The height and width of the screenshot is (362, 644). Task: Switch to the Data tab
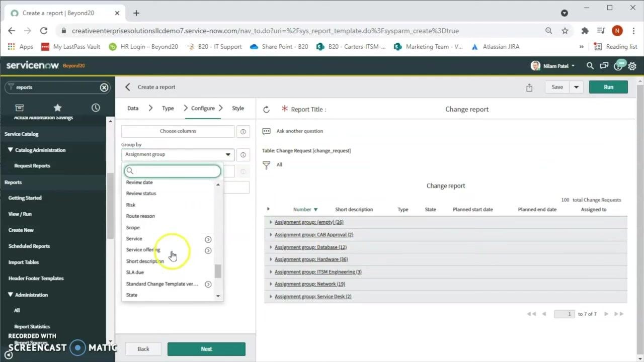[x=133, y=108]
